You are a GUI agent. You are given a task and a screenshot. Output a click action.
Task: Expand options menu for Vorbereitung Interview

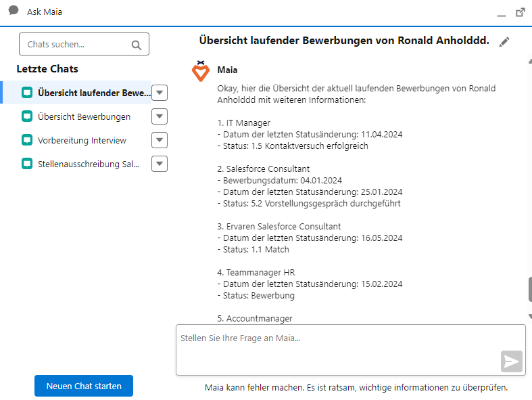click(x=160, y=140)
